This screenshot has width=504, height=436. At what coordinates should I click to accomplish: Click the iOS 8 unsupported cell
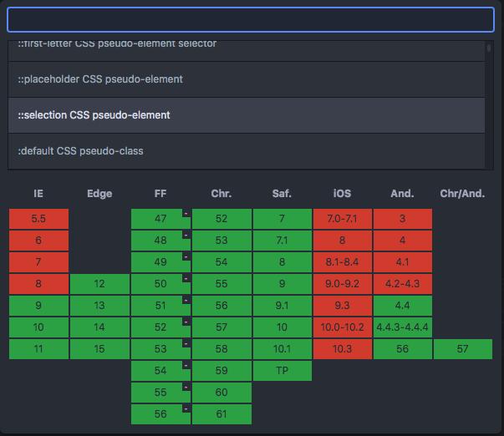coord(343,241)
